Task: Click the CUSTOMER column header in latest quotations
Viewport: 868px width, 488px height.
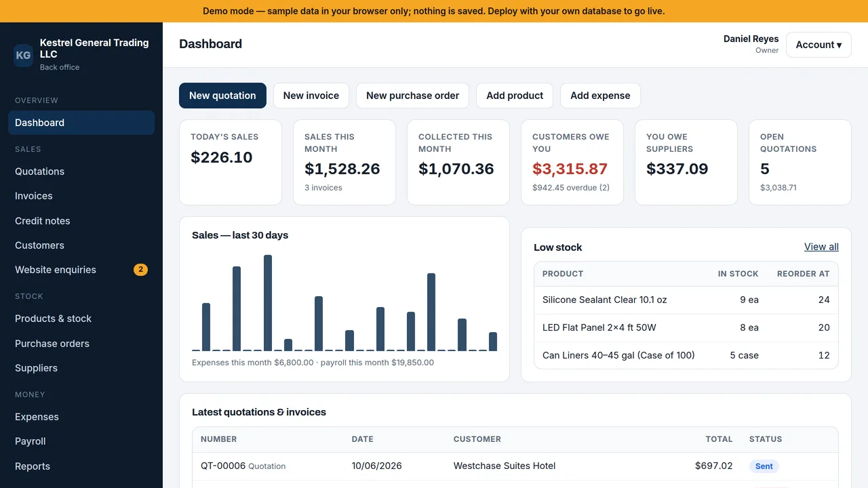Action: click(x=477, y=439)
